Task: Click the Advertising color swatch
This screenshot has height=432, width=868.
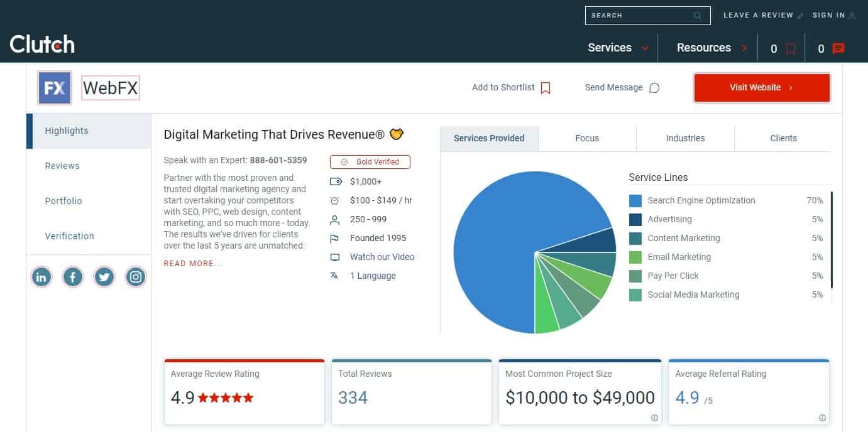Action: tap(635, 220)
